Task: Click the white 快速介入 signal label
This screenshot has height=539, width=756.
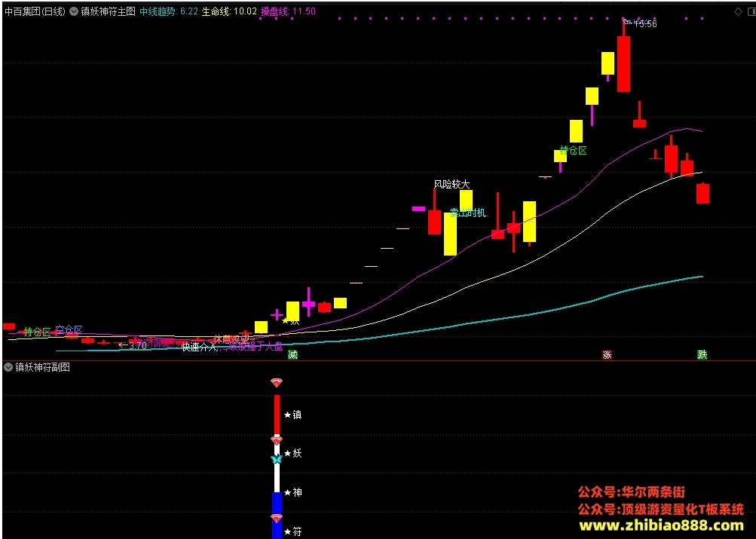Action: pos(200,347)
